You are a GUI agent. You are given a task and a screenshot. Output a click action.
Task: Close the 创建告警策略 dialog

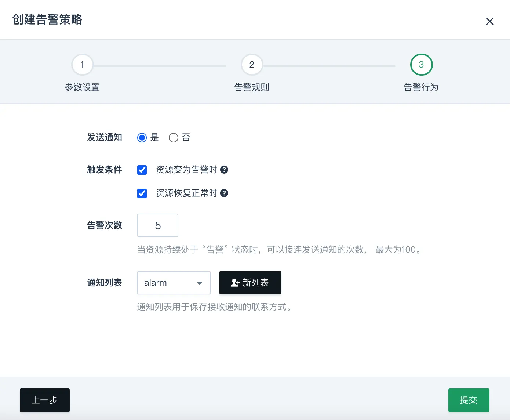coord(489,21)
